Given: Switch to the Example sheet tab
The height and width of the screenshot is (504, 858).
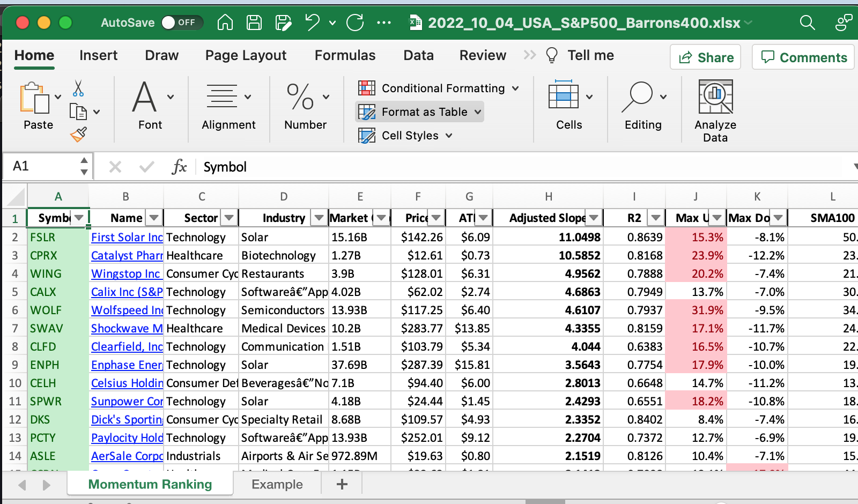Looking at the screenshot, I should 277,484.
